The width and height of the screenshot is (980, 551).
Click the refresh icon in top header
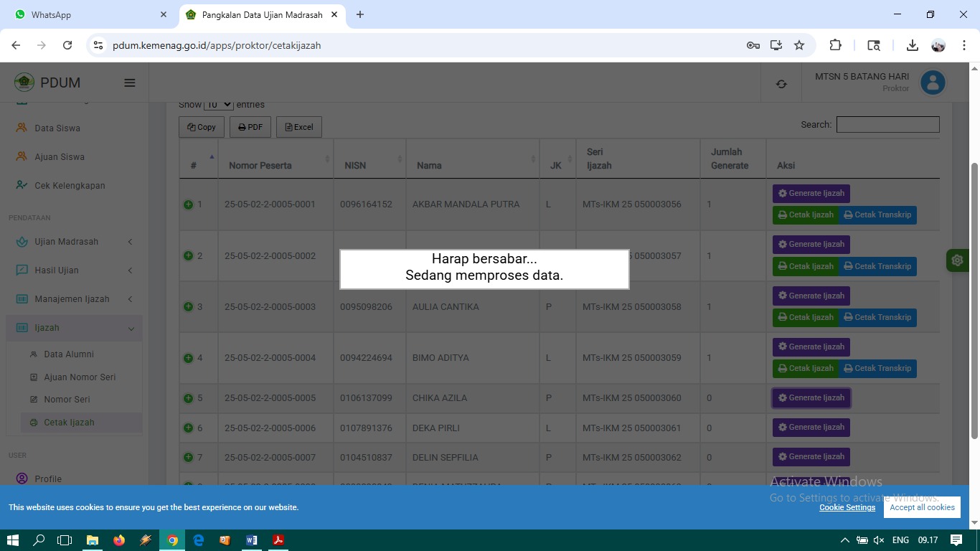781,84
